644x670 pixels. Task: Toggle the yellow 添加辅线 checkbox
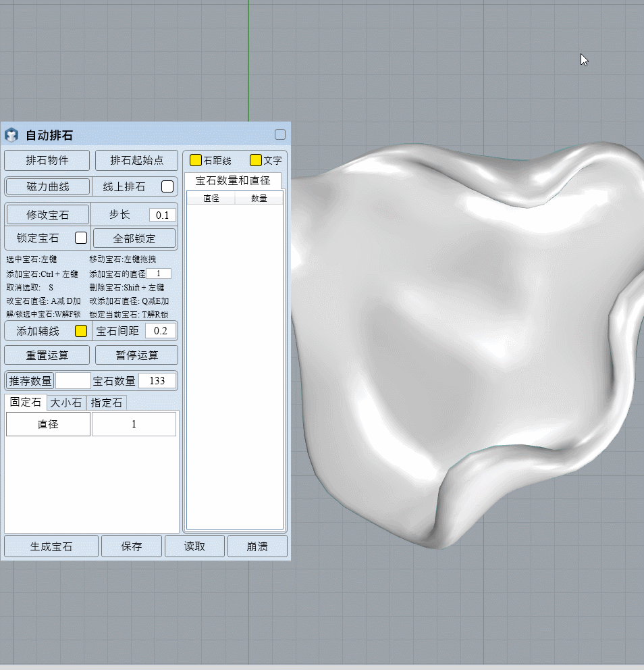click(x=81, y=331)
